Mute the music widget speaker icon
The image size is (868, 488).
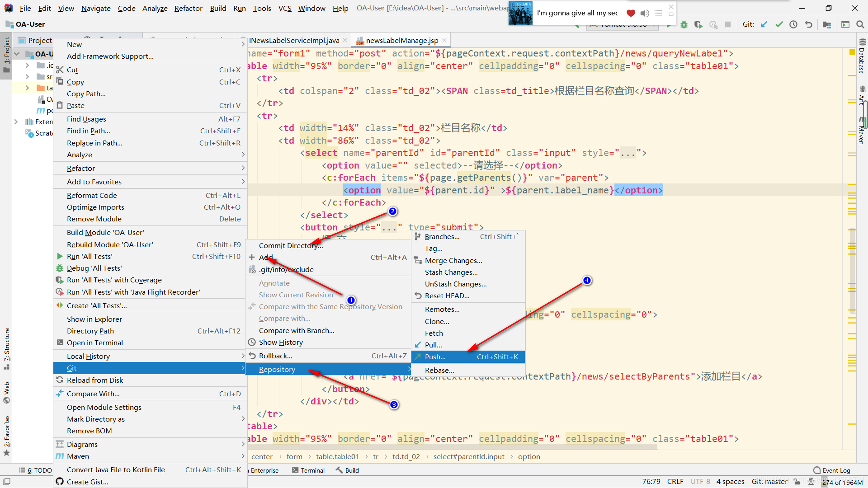pos(645,13)
